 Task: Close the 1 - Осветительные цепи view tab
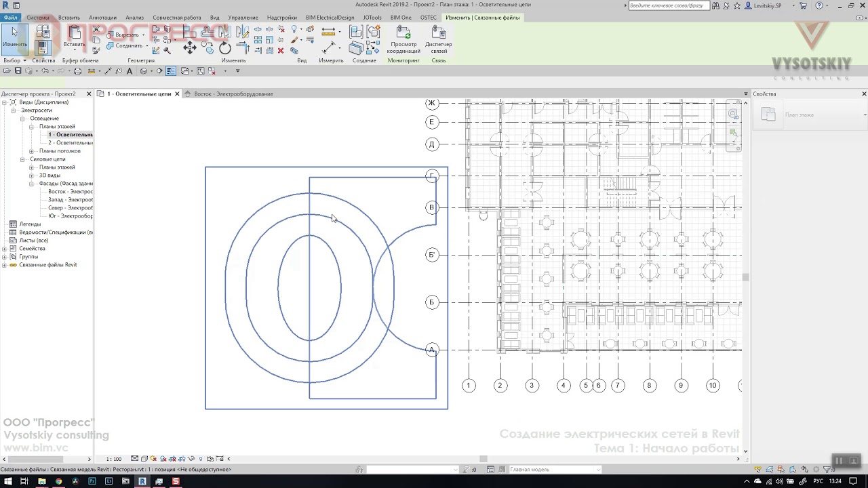(178, 94)
